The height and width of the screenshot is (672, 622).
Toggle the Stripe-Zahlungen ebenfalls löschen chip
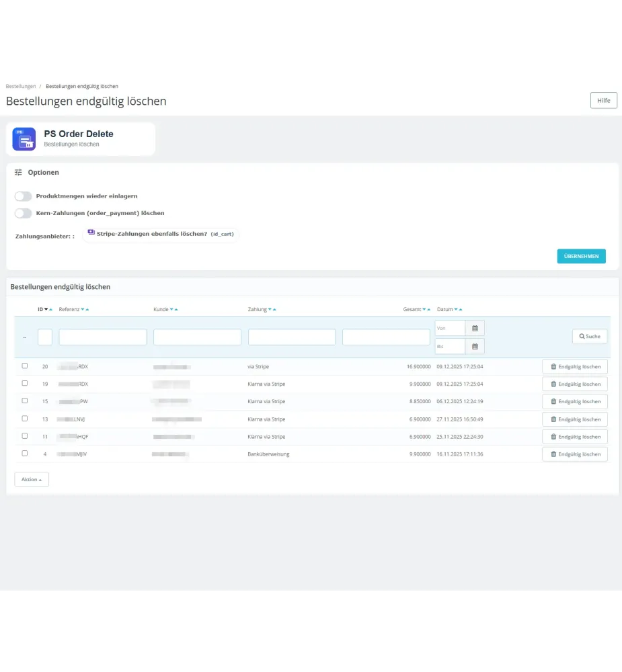(161, 234)
